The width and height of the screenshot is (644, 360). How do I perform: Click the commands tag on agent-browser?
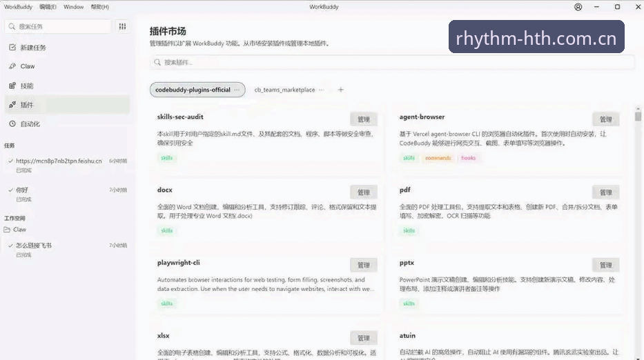438,158
